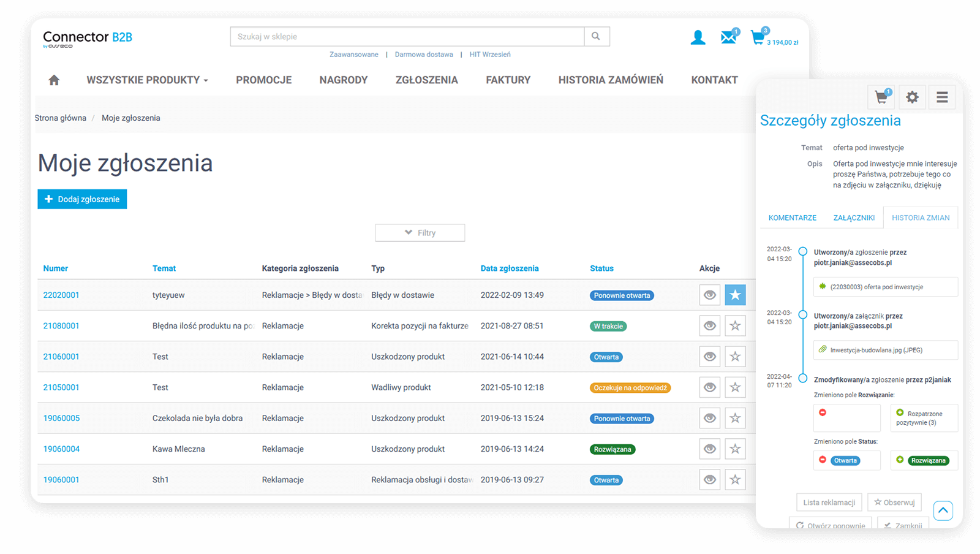980x554 pixels.
Task: Click the scroll-to-top arrow button
Action: point(943,510)
